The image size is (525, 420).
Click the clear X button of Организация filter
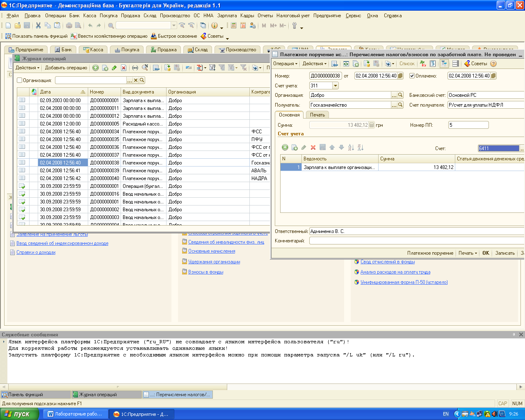point(136,80)
